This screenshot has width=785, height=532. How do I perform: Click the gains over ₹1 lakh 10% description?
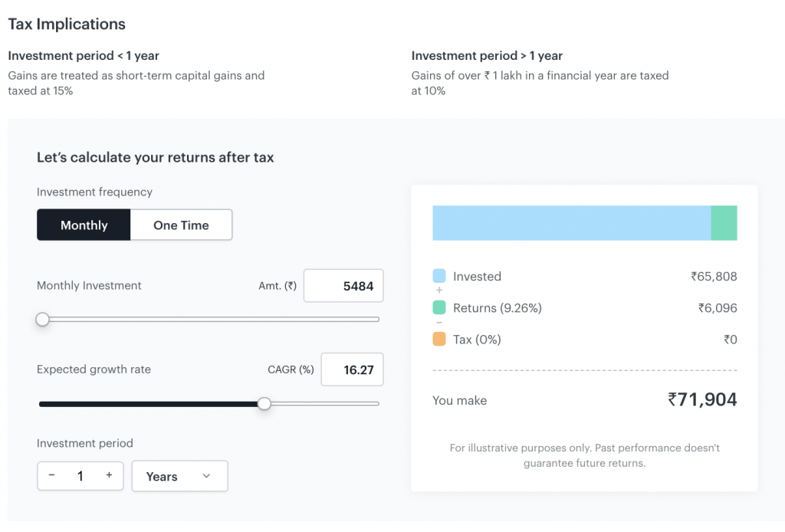[540, 83]
